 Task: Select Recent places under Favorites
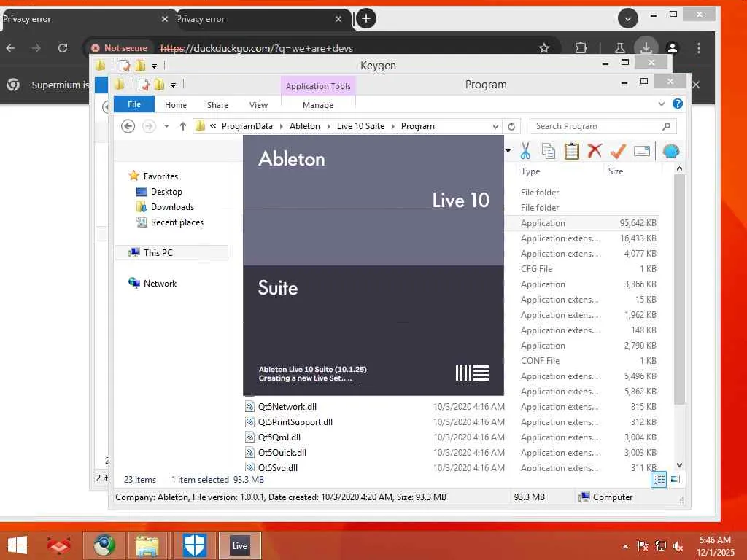pyautogui.click(x=177, y=222)
